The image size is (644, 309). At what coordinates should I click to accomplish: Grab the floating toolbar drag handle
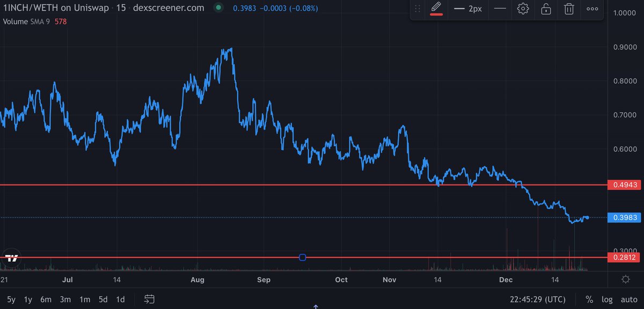click(418, 9)
